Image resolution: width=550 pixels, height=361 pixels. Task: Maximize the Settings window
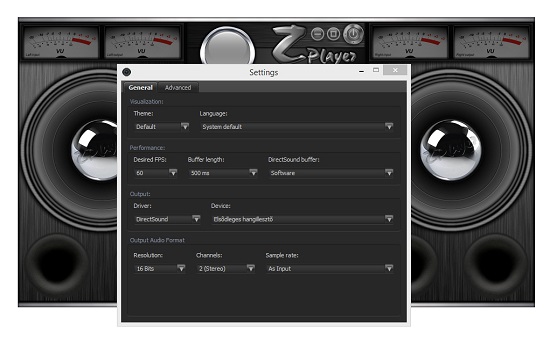click(376, 71)
